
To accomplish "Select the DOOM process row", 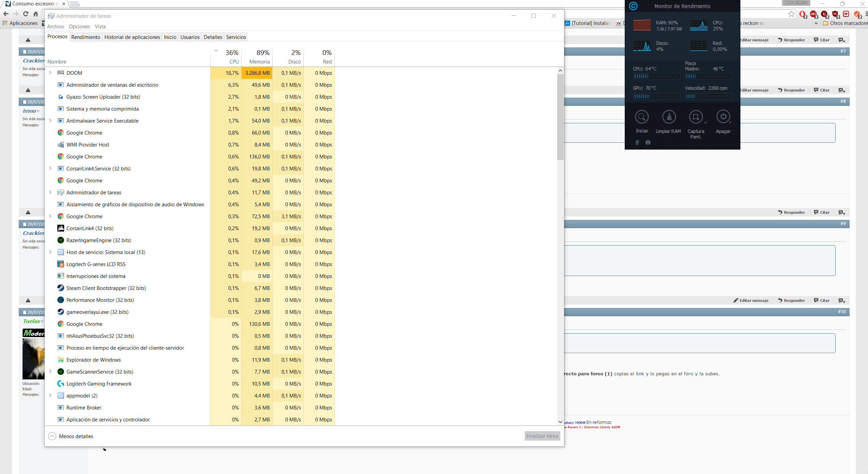I will [x=136, y=73].
